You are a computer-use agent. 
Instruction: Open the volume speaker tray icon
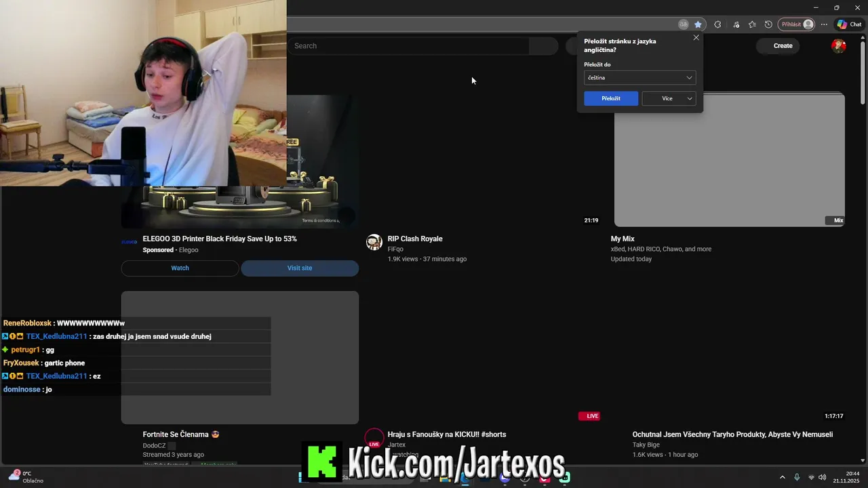pyautogui.click(x=823, y=477)
